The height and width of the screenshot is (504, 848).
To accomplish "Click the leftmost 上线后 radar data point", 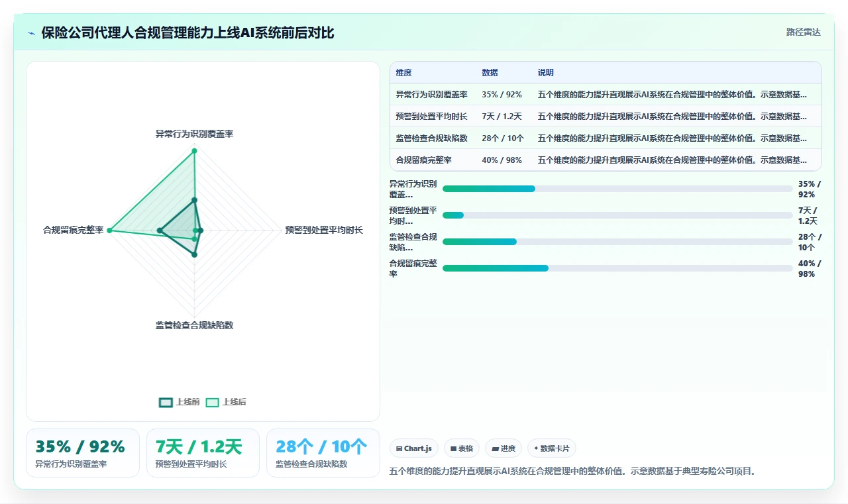I will 110,230.
